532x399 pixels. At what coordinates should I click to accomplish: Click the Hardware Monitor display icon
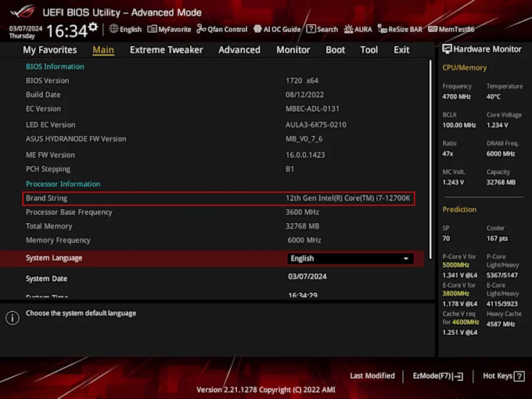[447, 49]
